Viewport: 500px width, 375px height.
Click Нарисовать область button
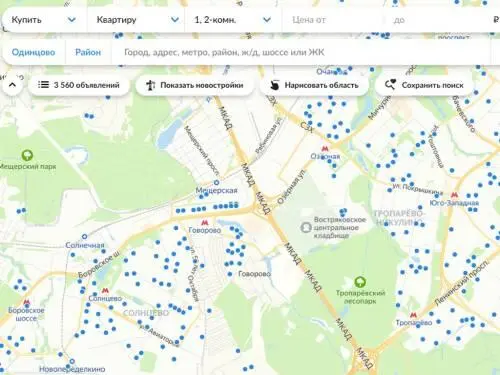pos(314,85)
